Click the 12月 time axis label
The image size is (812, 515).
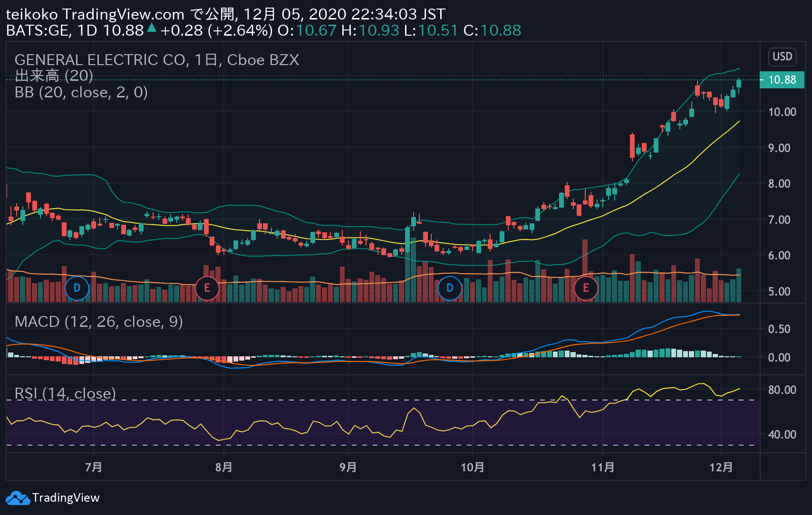coord(721,467)
